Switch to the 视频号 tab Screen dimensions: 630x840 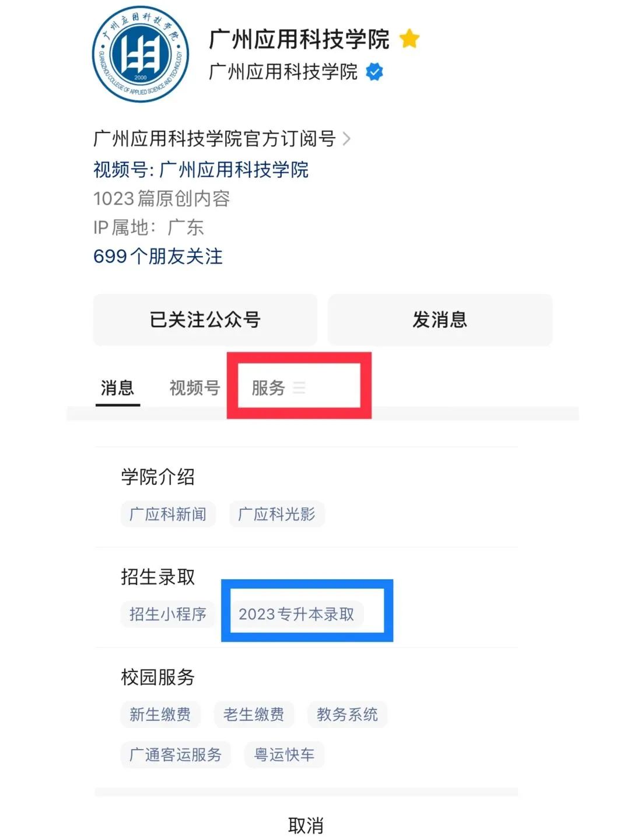(194, 387)
